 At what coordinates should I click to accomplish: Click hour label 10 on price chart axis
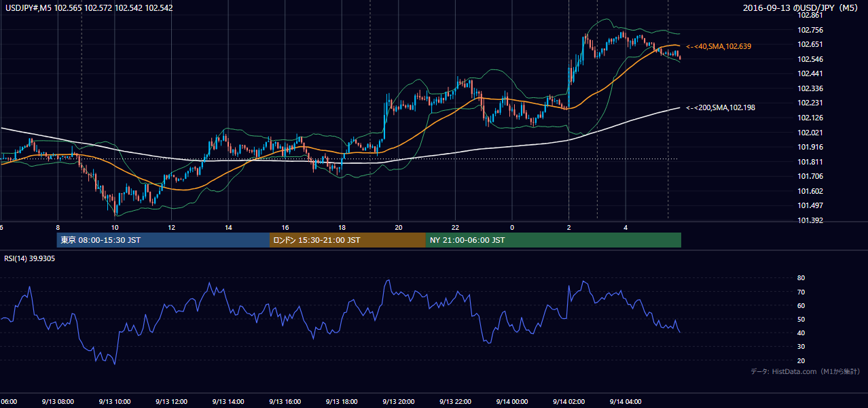(115, 227)
